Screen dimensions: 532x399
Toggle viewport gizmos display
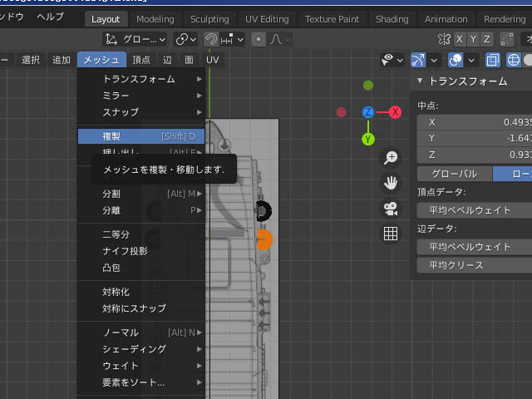[x=418, y=61]
